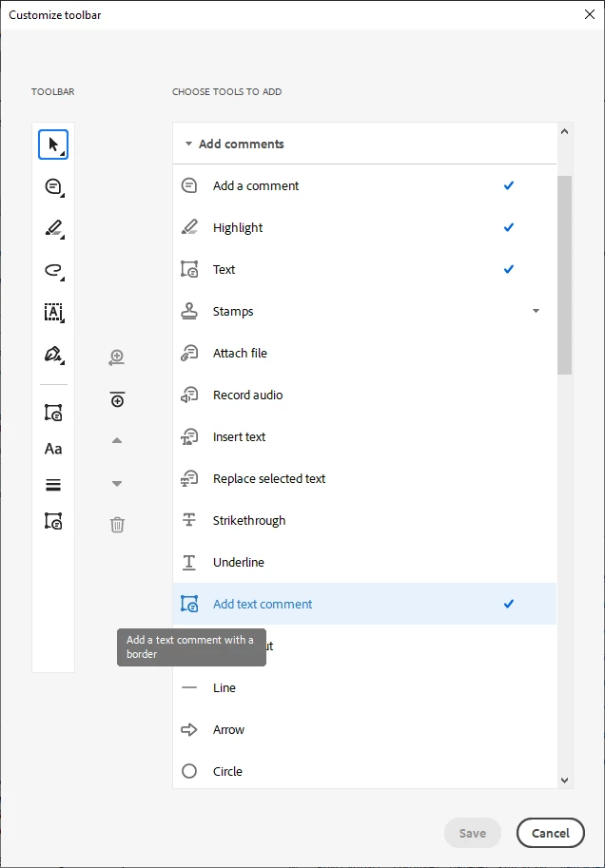Click the comment bubble icon in toolbar column

tap(53, 186)
